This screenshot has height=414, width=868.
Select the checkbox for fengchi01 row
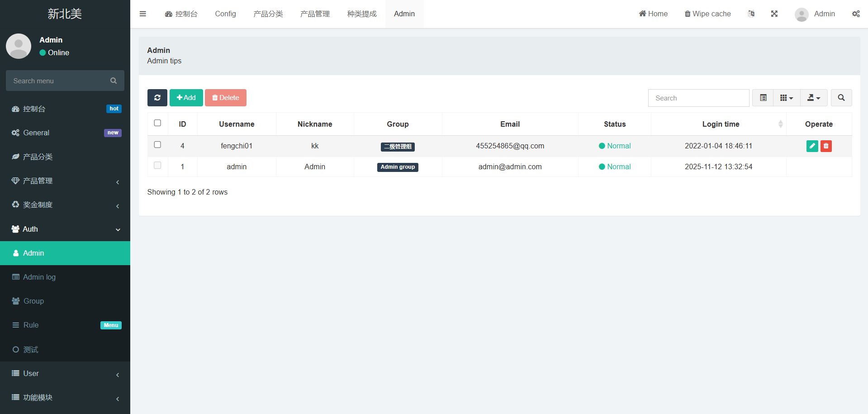tap(157, 145)
